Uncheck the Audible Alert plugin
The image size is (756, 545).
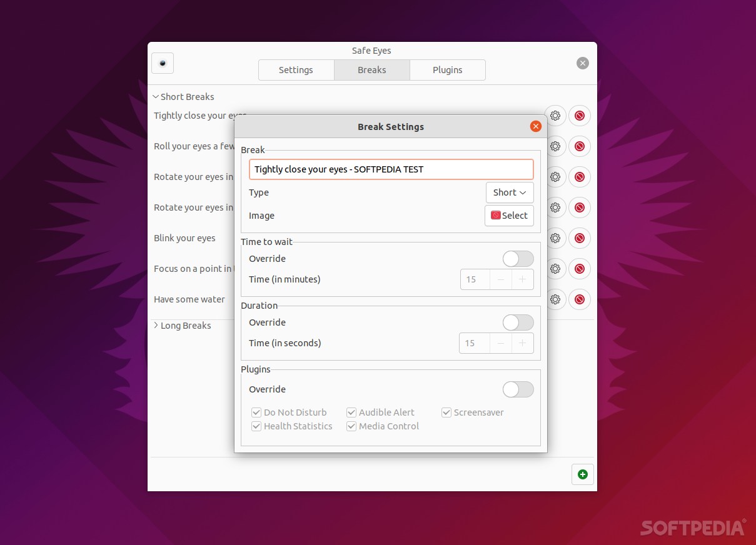[351, 412]
